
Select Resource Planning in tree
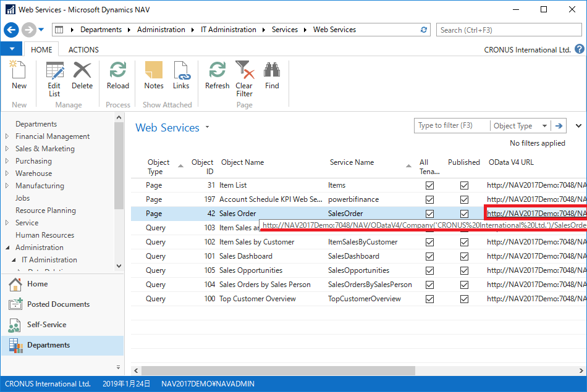46,211
